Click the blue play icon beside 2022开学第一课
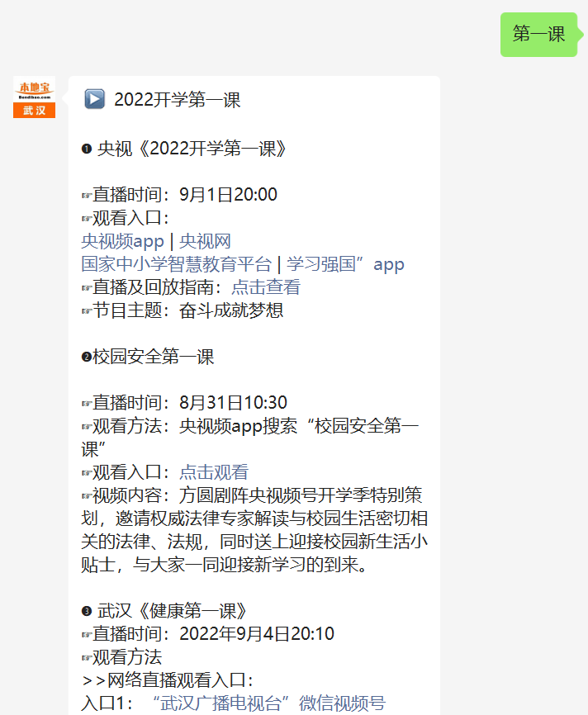This screenshot has height=715, width=588. click(94, 99)
